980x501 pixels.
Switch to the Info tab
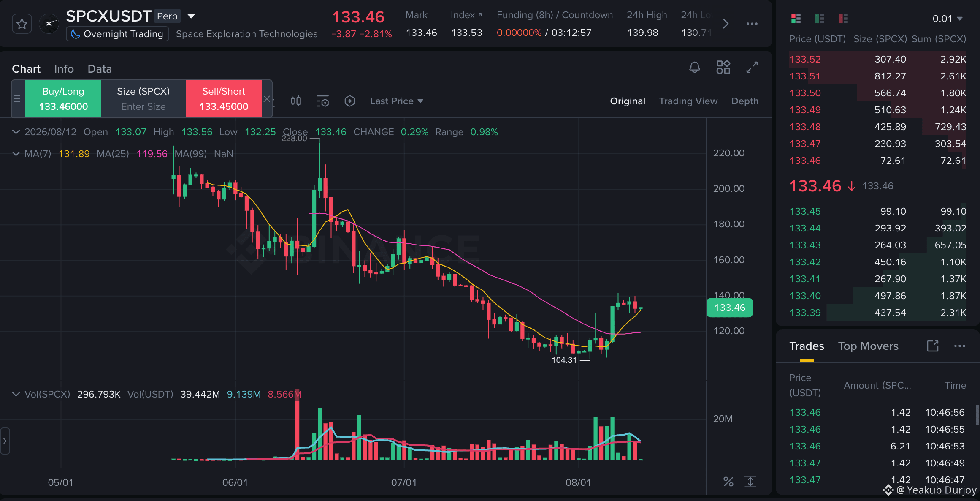(64, 69)
